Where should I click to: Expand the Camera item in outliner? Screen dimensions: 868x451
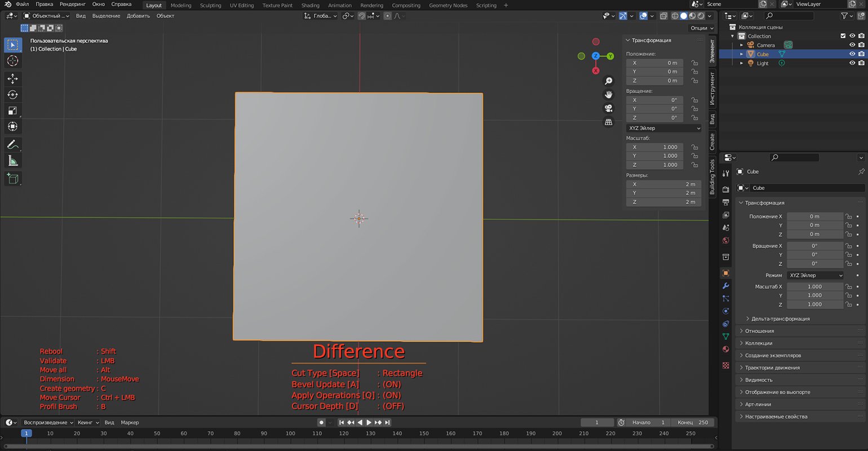point(742,45)
